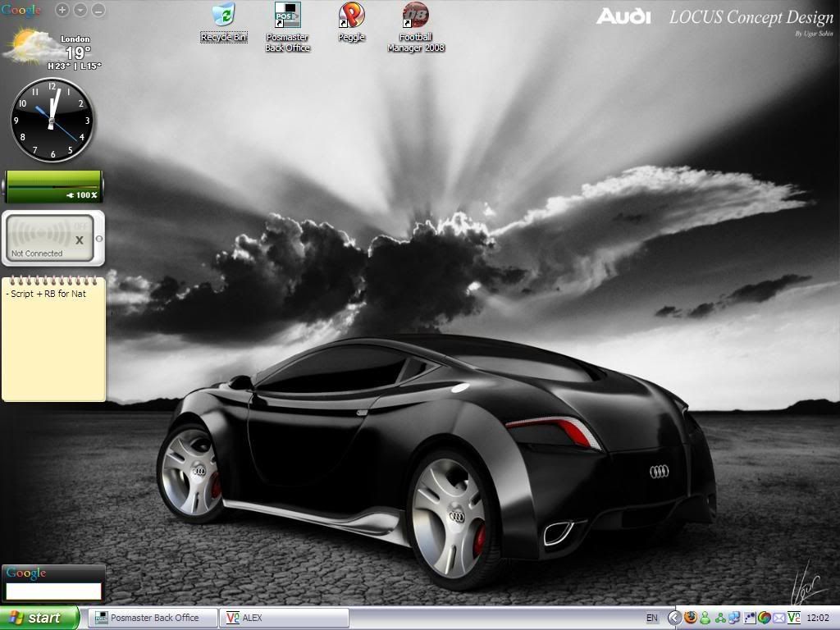Click the green three-node network tray icon

(720, 618)
